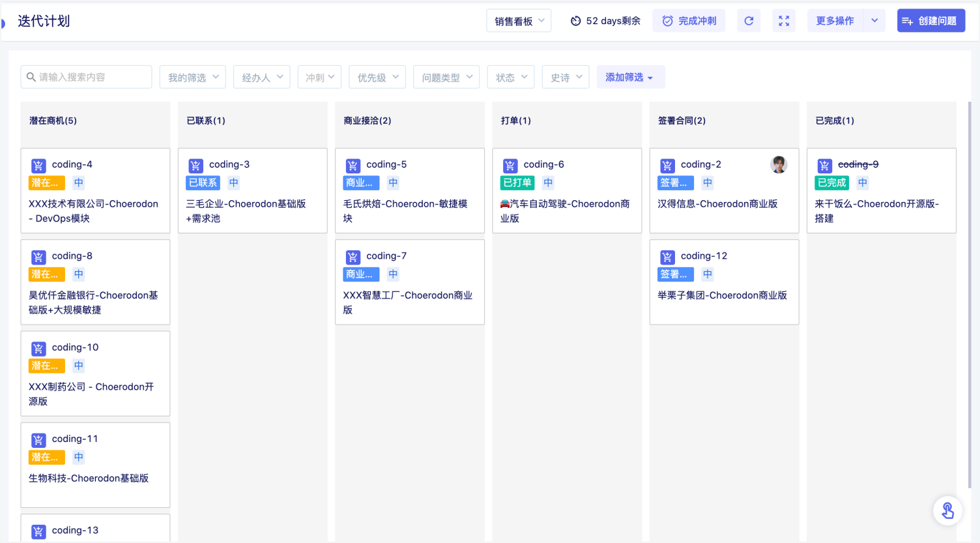The height and width of the screenshot is (543, 980).
Task: Click cart icon on coding-3 card
Action: 195,166
